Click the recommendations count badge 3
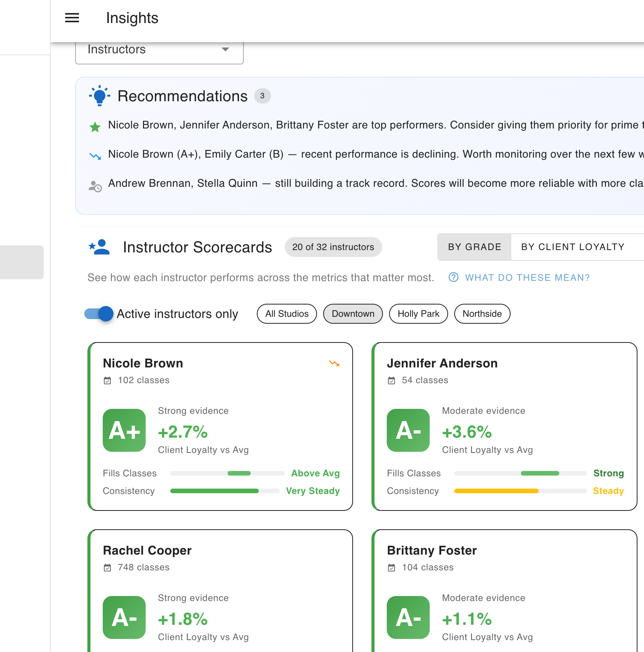Image resolution: width=644 pixels, height=652 pixels. pyautogui.click(x=262, y=96)
